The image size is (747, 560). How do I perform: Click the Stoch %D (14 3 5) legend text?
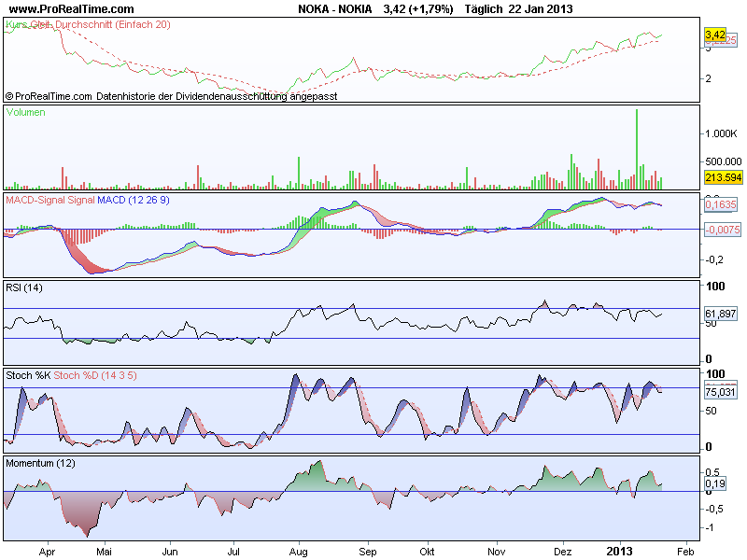pyautogui.click(x=95, y=375)
